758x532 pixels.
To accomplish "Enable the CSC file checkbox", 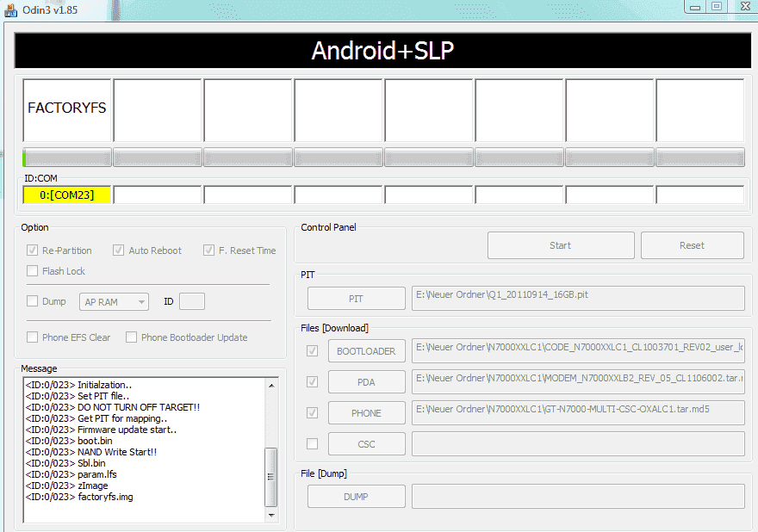I will pyautogui.click(x=313, y=443).
